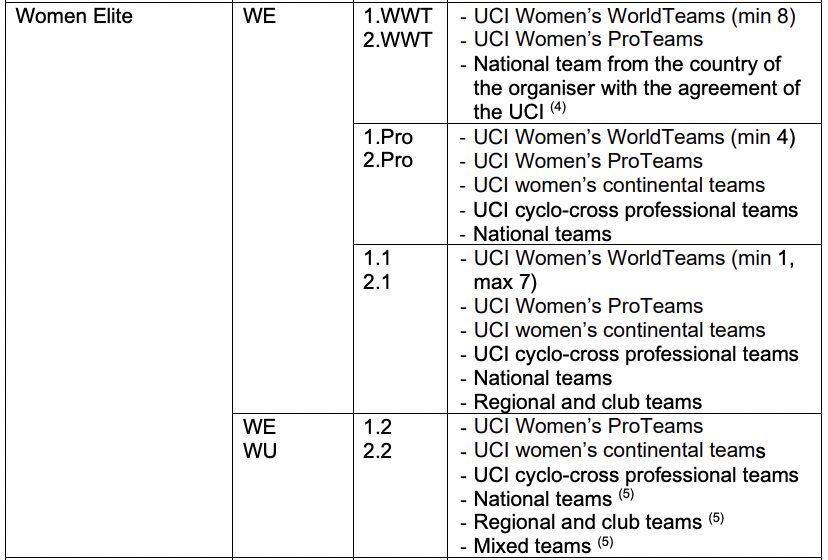The width and height of the screenshot is (828, 560).
Task: Click "the organiser with the agreement of" line
Action: pyautogui.click(x=637, y=88)
